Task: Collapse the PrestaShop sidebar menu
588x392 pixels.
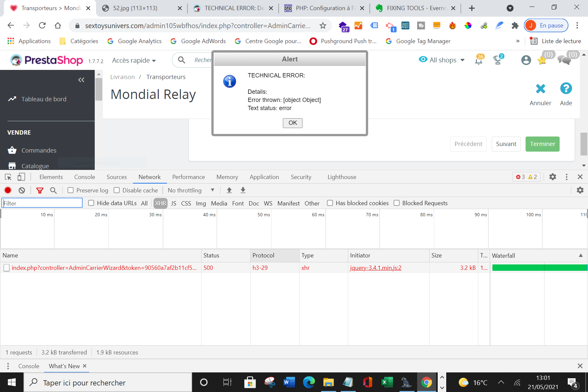Action: click(81, 80)
